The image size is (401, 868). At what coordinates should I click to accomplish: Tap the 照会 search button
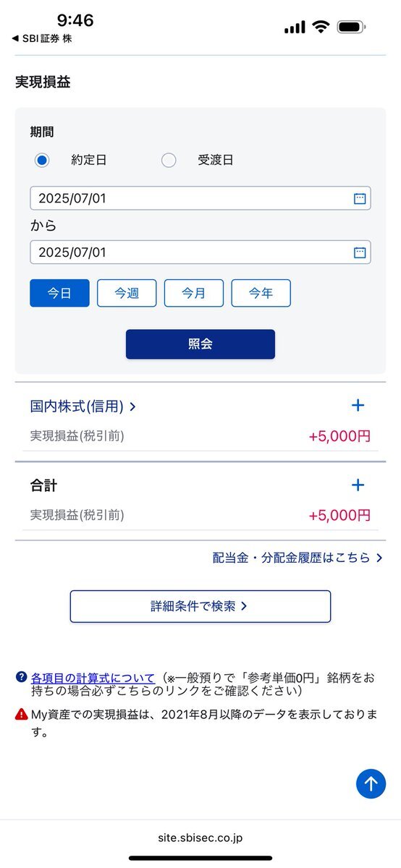tap(200, 344)
